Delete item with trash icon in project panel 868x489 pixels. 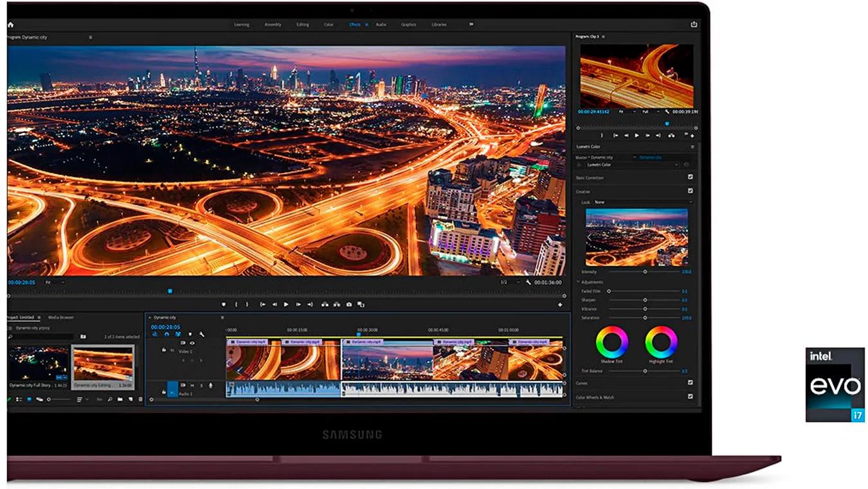click(141, 399)
